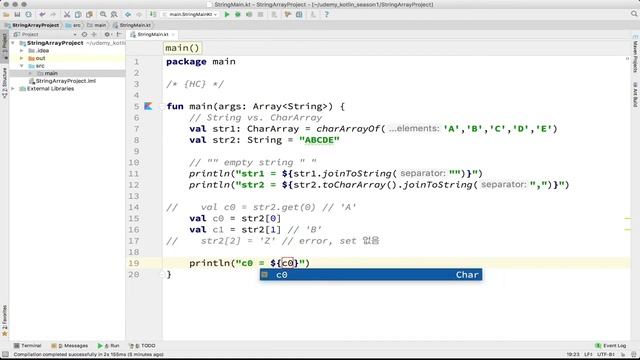Click the scroll from source target icon

(x=84, y=35)
